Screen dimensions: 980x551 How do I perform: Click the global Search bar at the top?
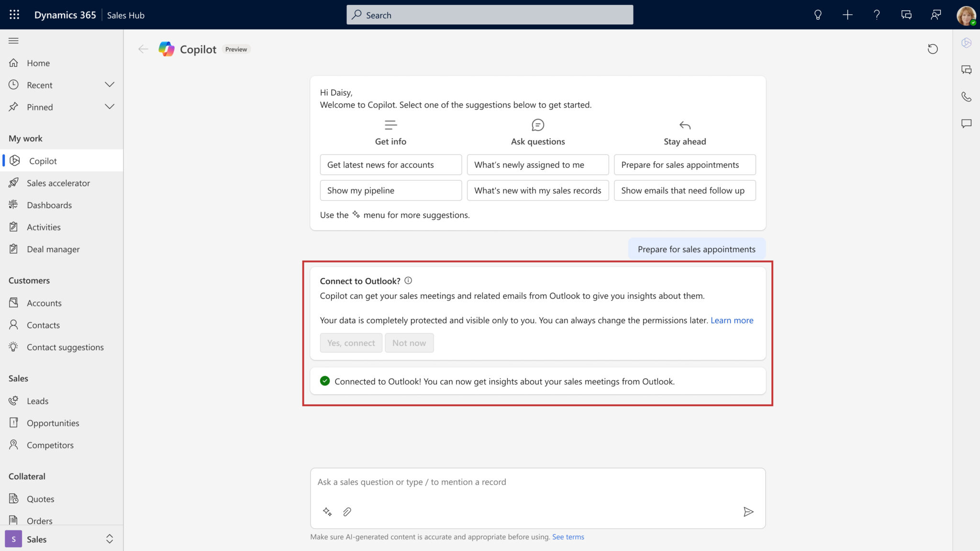490,15
